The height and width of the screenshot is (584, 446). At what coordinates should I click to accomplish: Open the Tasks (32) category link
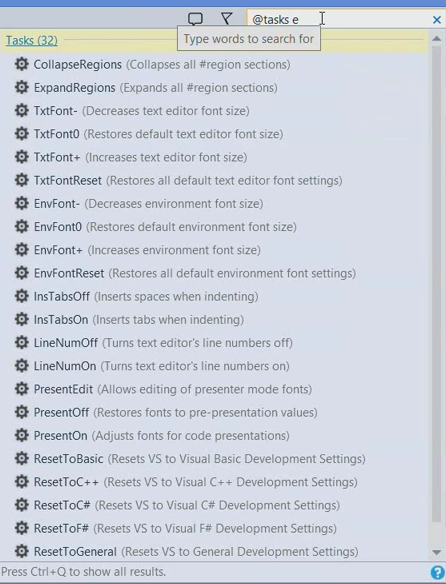tap(32, 40)
